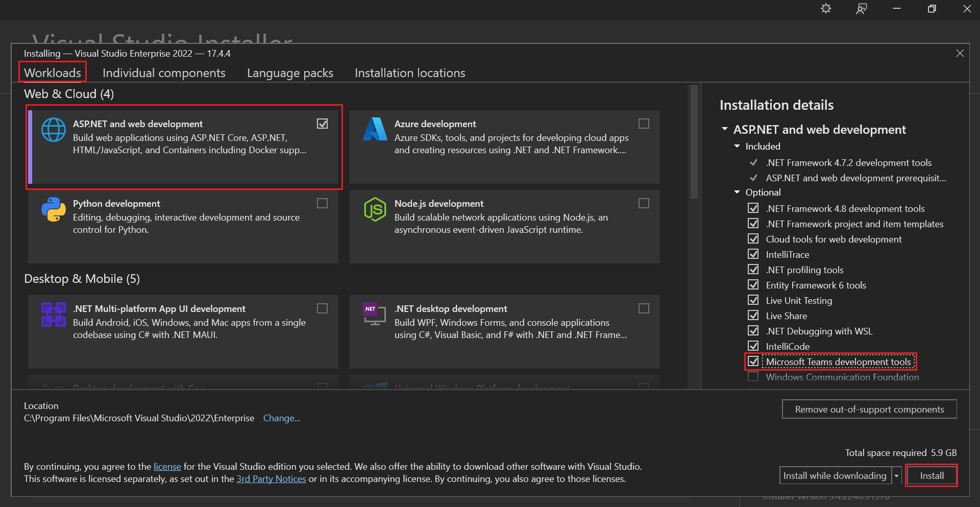This screenshot has height=507, width=980.
Task: Open theme settings sun icon in title bar
Action: pos(826,9)
